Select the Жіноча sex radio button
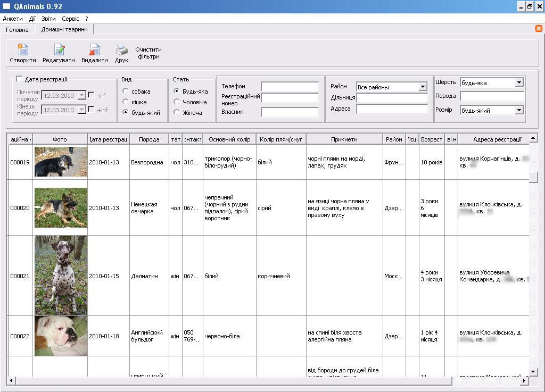Viewport: 545px width, 392px height. (x=177, y=113)
